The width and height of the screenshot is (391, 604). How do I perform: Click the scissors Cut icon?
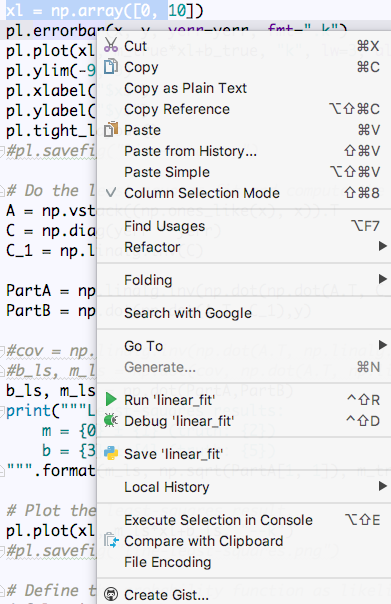point(111,45)
